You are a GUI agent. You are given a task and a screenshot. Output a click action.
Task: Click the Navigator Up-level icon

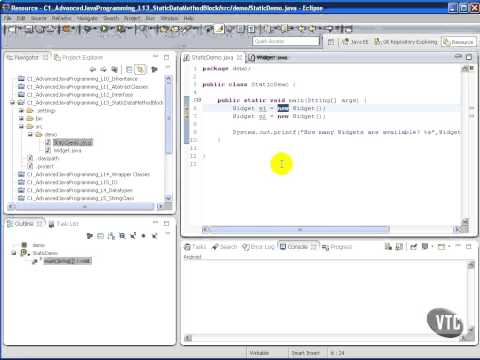click(114, 69)
